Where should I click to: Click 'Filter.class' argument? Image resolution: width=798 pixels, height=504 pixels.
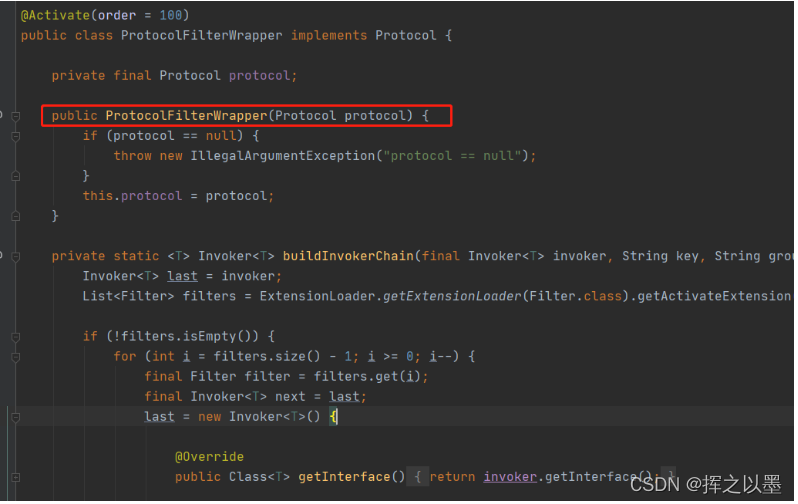576,296
